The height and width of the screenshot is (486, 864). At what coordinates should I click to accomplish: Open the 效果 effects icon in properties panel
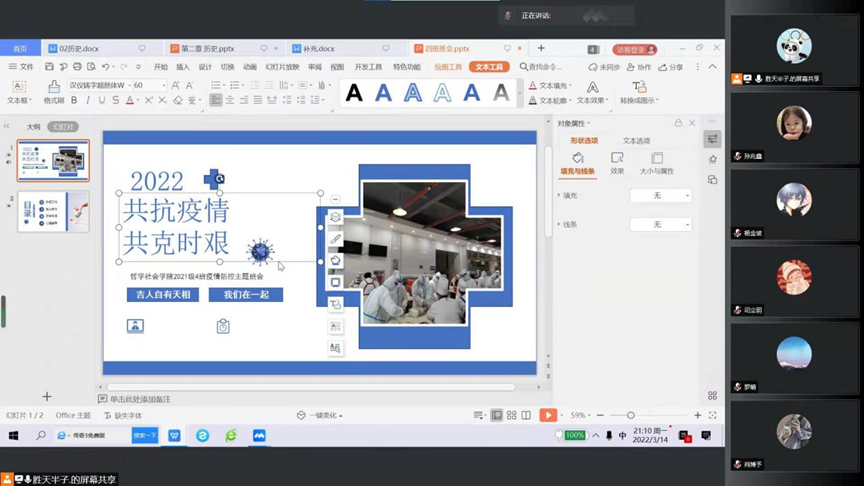point(617,163)
